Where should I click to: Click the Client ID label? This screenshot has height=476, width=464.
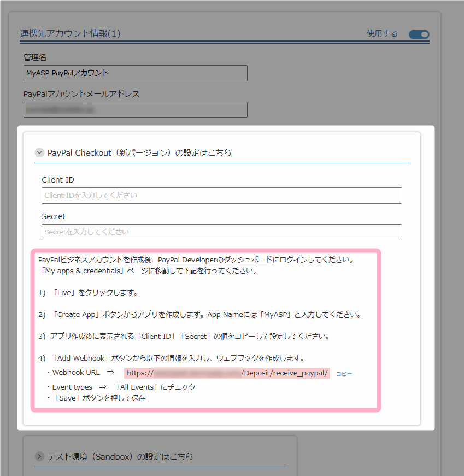tap(58, 180)
